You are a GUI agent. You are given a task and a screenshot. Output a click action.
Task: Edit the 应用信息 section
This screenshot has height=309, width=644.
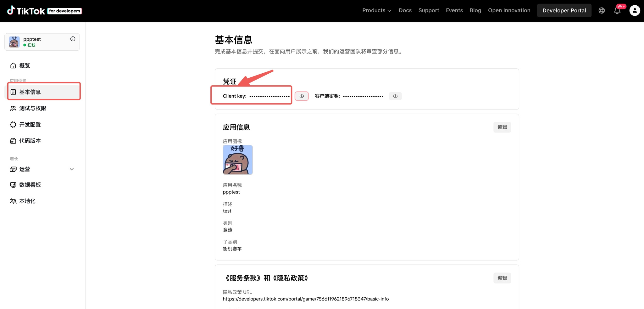pyautogui.click(x=502, y=127)
